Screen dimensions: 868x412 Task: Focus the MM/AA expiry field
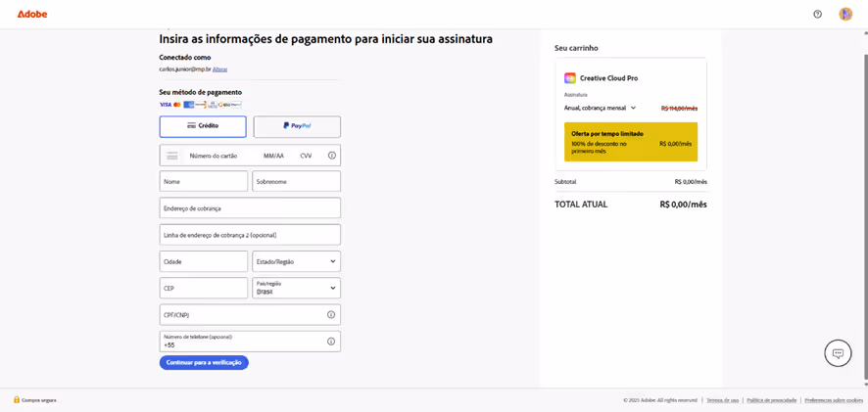point(274,156)
